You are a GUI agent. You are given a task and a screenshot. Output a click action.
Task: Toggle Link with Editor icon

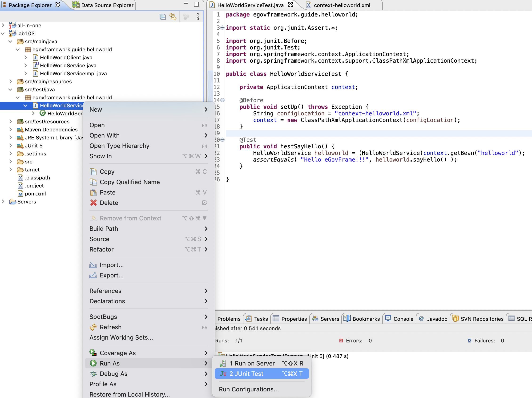click(173, 17)
